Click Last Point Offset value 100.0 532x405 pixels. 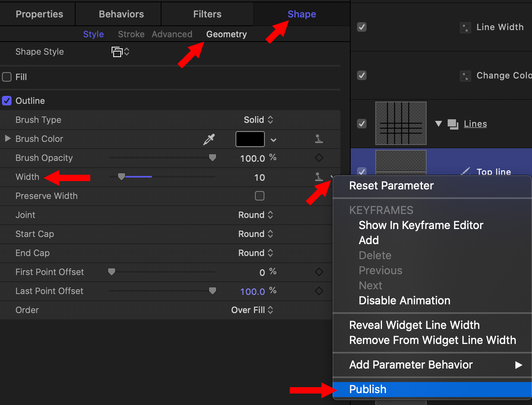click(x=253, y=292)
